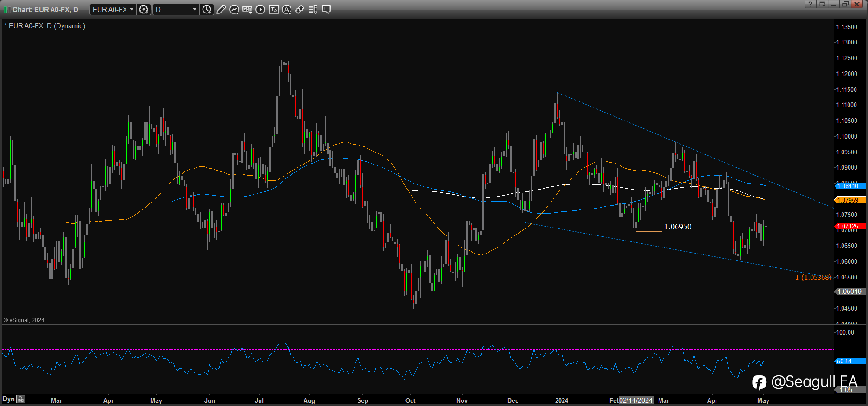Click the 2024 year label on time axis
The width and height of the screenshot is (868, 406).
pyautogui.click(x=562, y=400)
